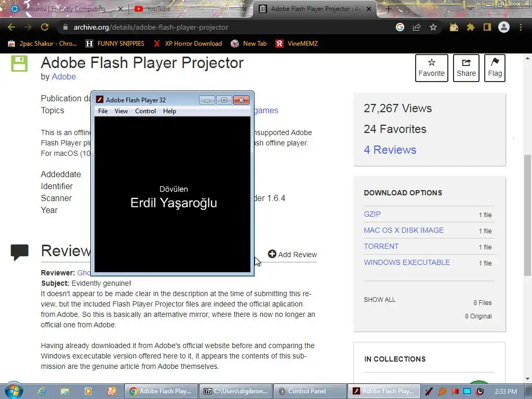
Task: Open the Control menu in Flash Player
Action: coord(145,111)
